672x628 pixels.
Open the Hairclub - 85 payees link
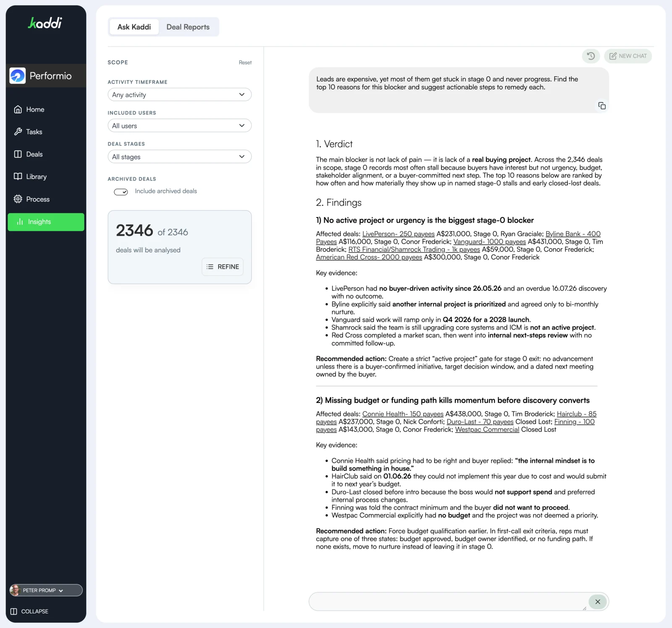pos(576,414)
